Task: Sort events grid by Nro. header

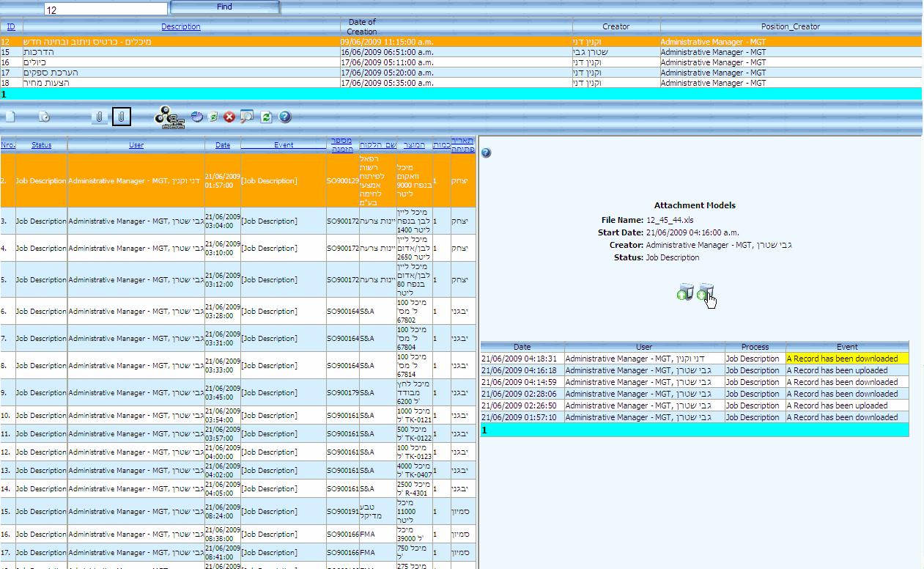Action: pos(8,144)
